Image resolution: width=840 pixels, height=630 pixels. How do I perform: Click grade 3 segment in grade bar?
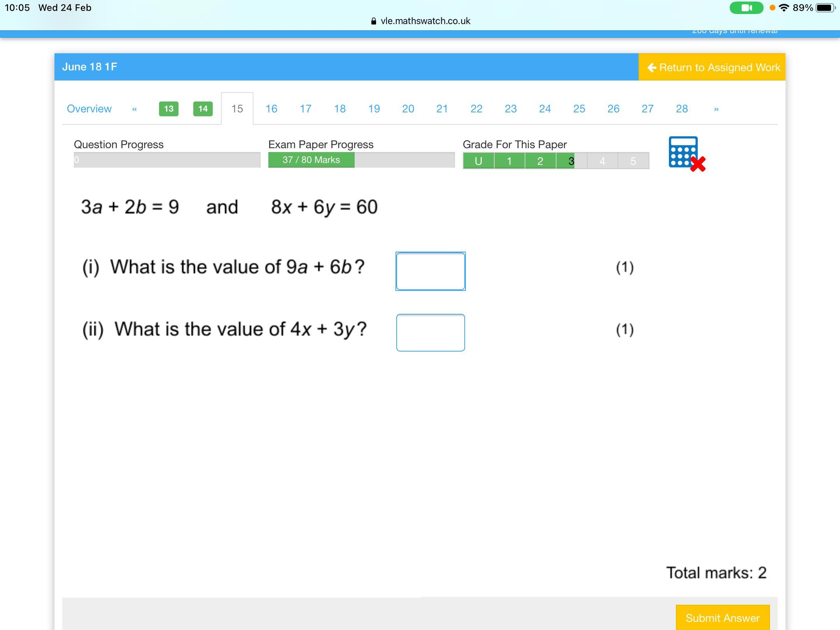tap(570, 161)
